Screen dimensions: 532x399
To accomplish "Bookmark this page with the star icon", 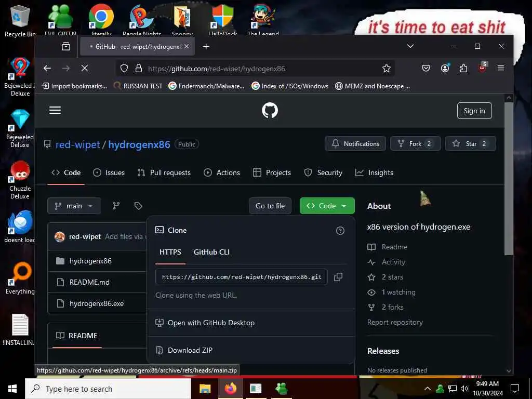I will click(x=386, y=68).
